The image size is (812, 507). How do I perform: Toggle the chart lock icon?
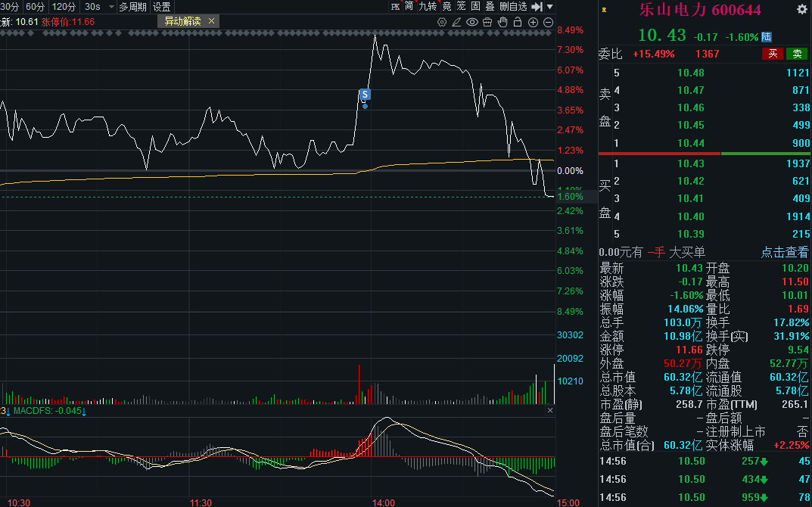pyautogui.click(x=518, y=22)
